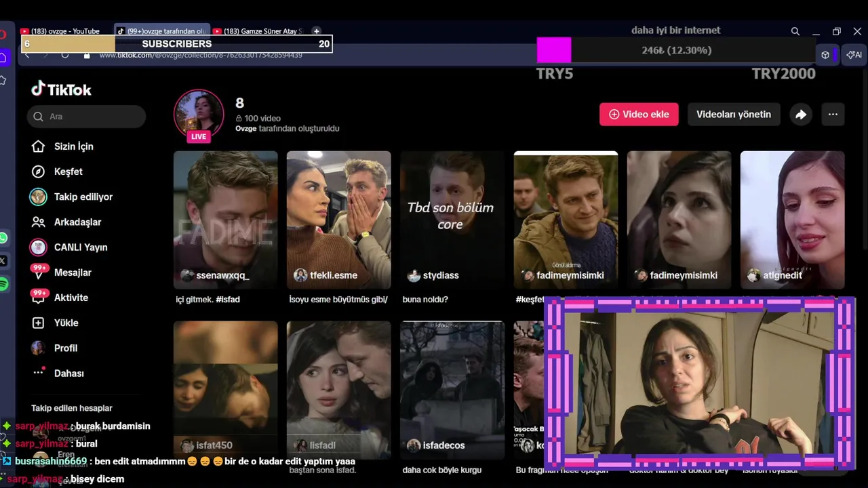Click the cube extensions icon
868x488 pixels.
(825, 55)
